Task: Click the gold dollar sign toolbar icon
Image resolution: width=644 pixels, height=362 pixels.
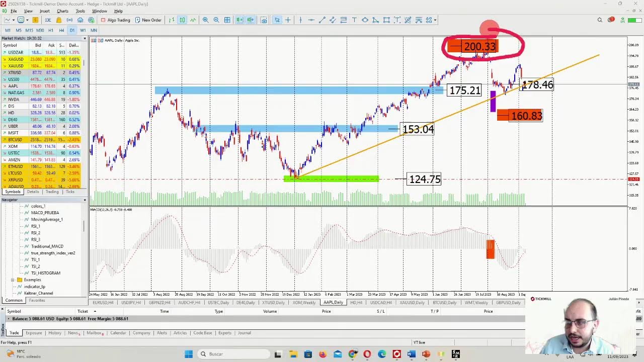Action: [35, 20]
